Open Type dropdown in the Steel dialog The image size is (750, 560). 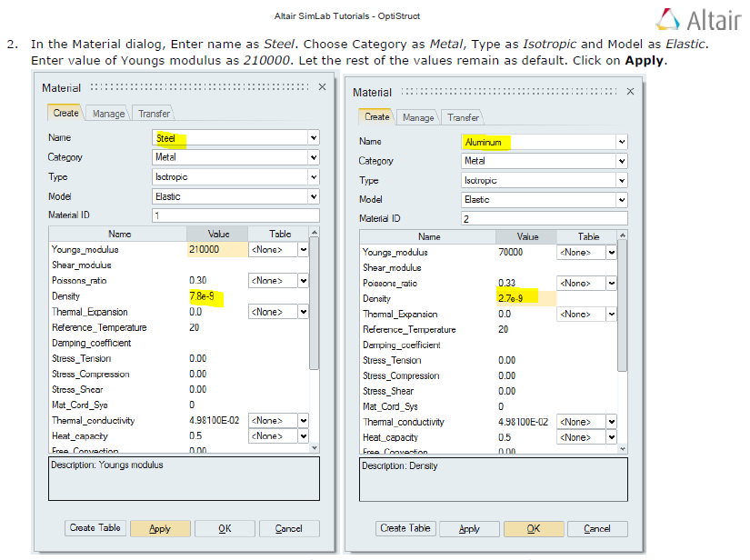tap(314, 177)
